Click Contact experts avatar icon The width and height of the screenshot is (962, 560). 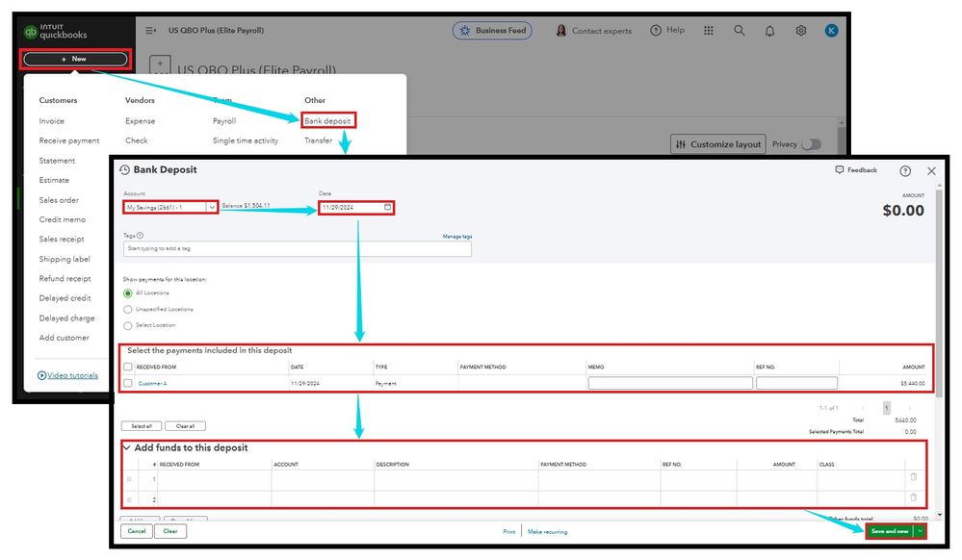click(560, 30)
